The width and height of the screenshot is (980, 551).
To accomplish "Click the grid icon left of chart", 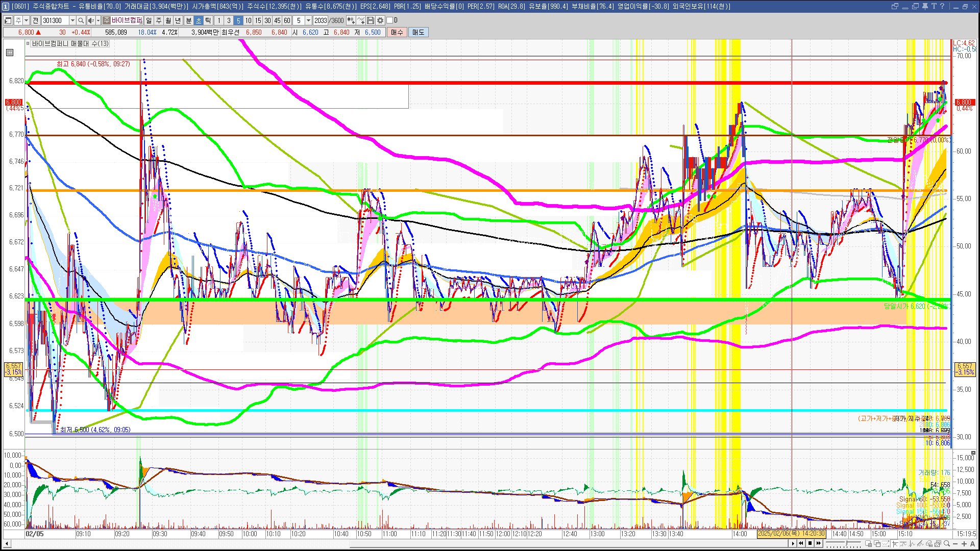I will [10, 53].
